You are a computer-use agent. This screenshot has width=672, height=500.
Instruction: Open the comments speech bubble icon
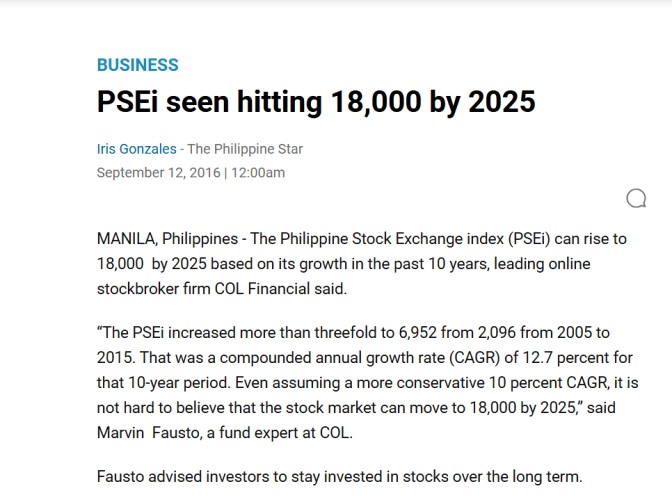636,199
